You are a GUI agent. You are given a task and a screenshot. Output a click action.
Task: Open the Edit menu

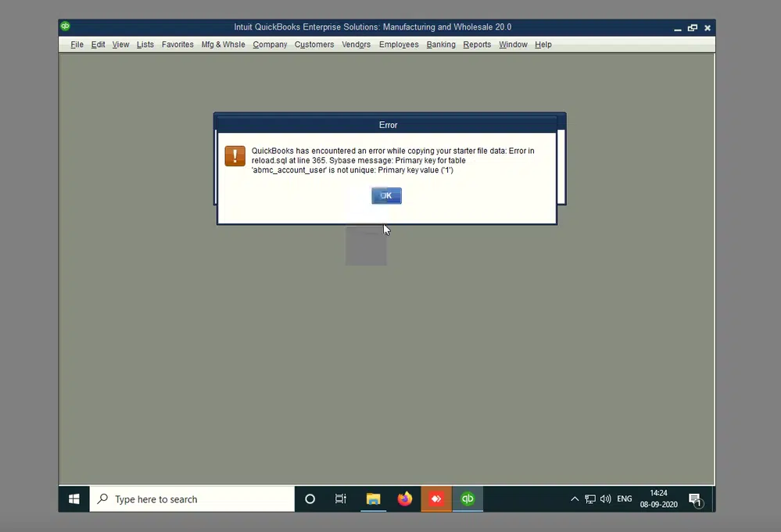[x=98, y=45]
